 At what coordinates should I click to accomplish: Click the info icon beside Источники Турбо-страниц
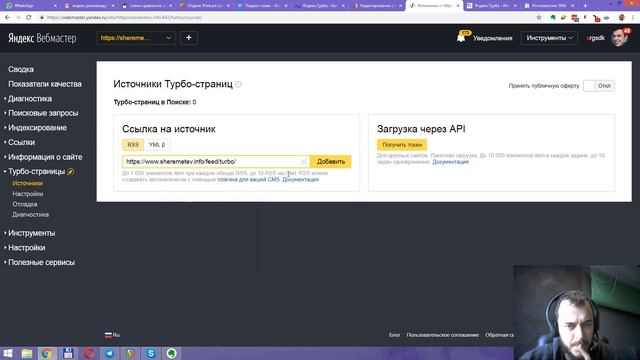238,84
